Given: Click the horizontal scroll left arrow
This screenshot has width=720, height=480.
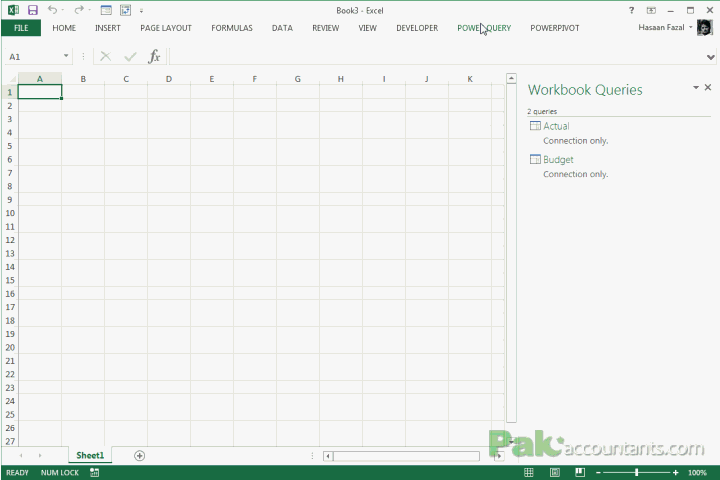Looking at the screenshot, I should (328, 456).
